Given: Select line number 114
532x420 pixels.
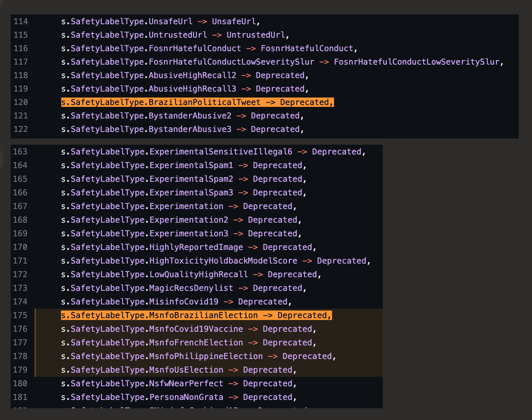Looking at the screenshot, I should pyautogui.click(x=21, y=22).
